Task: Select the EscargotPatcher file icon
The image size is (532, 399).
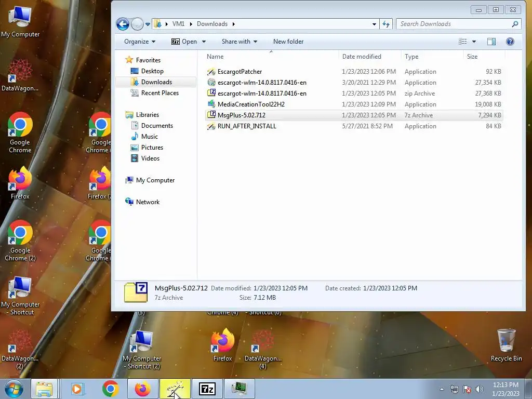Action: pyautogui.click(x=211, y=72)
